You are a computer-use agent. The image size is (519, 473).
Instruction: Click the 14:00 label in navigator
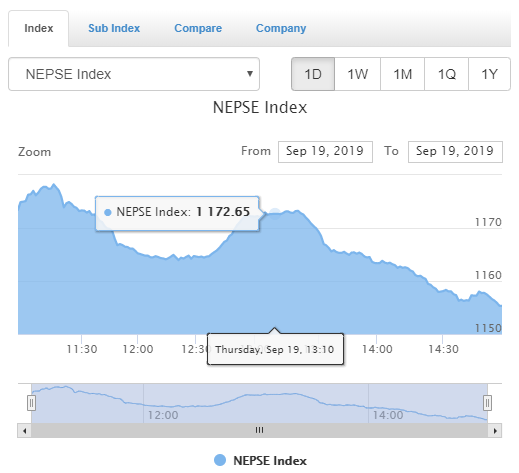388,415
